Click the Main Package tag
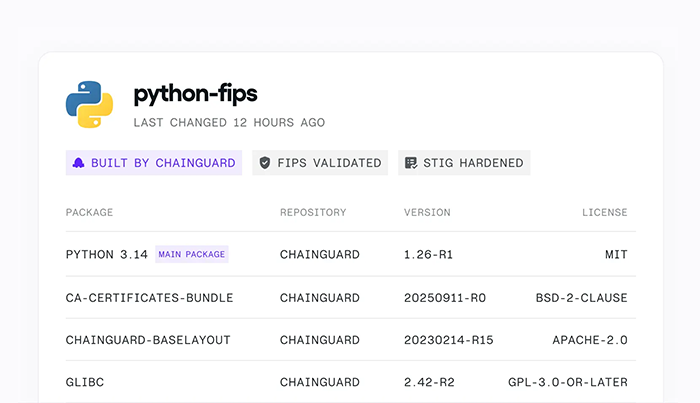 point(191,255)
